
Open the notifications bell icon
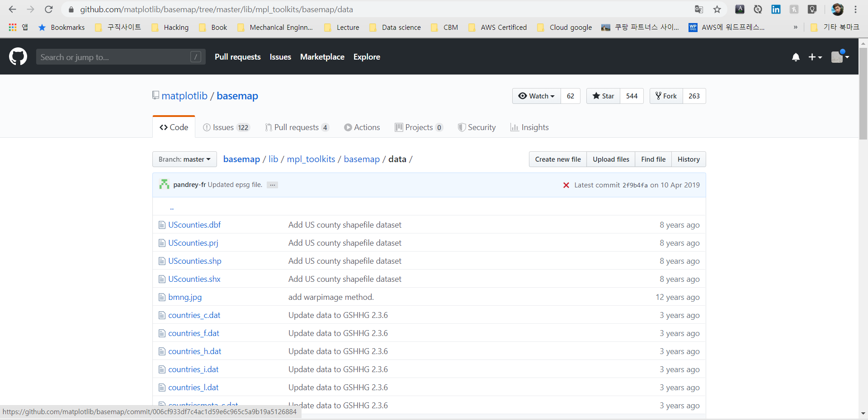[796, 57]
